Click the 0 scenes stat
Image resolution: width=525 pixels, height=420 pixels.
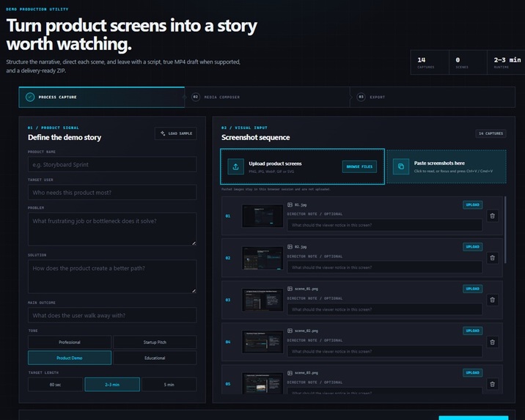click(x=468, y=62)
